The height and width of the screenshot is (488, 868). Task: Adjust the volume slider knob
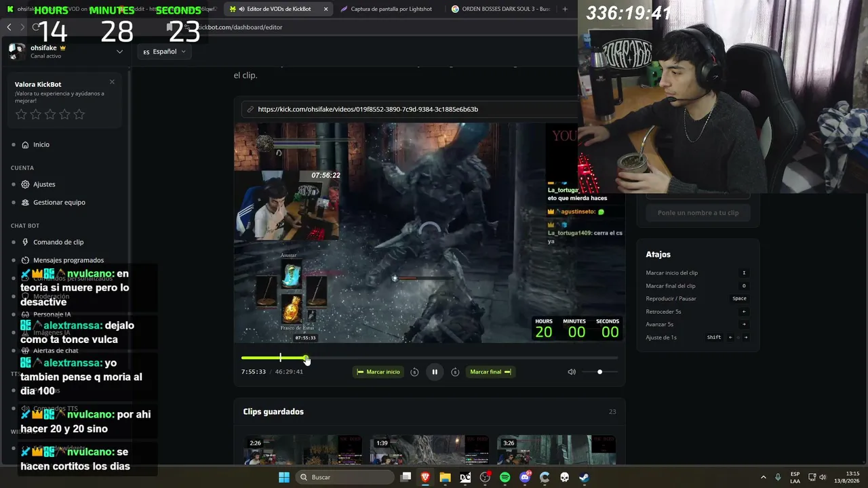599,372
